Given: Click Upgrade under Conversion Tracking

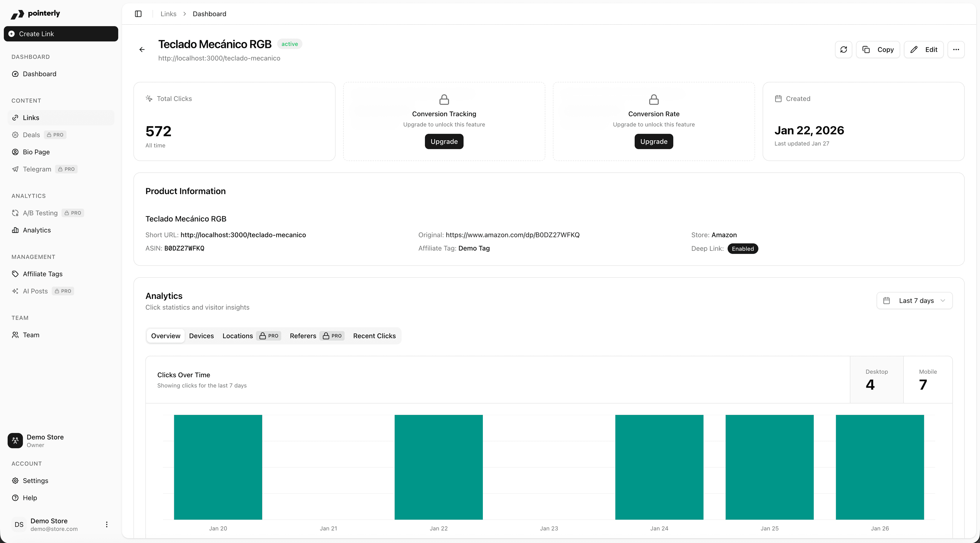Looking at the screenshot, I should click(x=444, y=141).
